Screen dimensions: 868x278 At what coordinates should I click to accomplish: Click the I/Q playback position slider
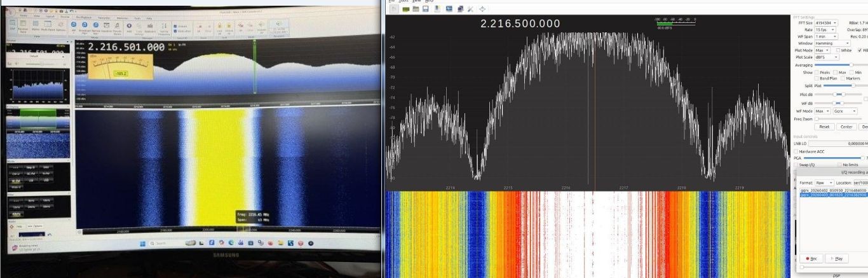(832, 267)
